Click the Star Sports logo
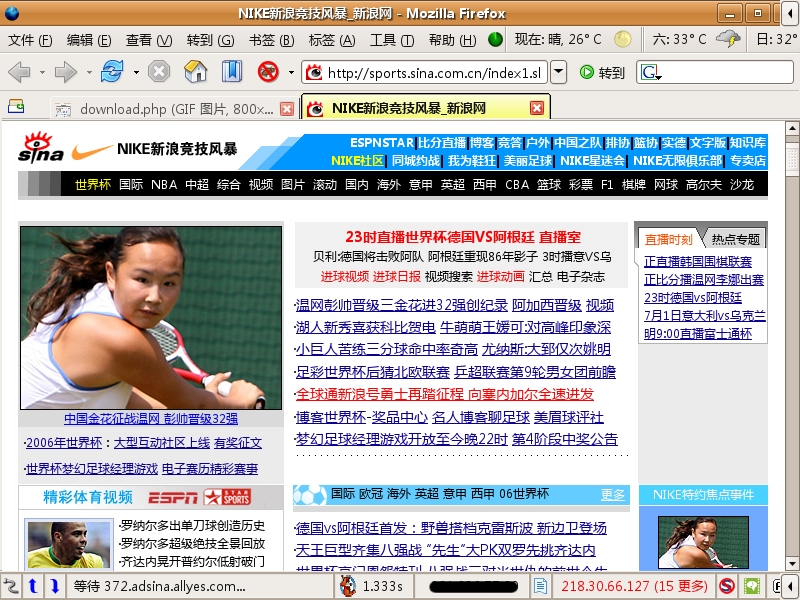800x600 pixels. coord(228,497)
